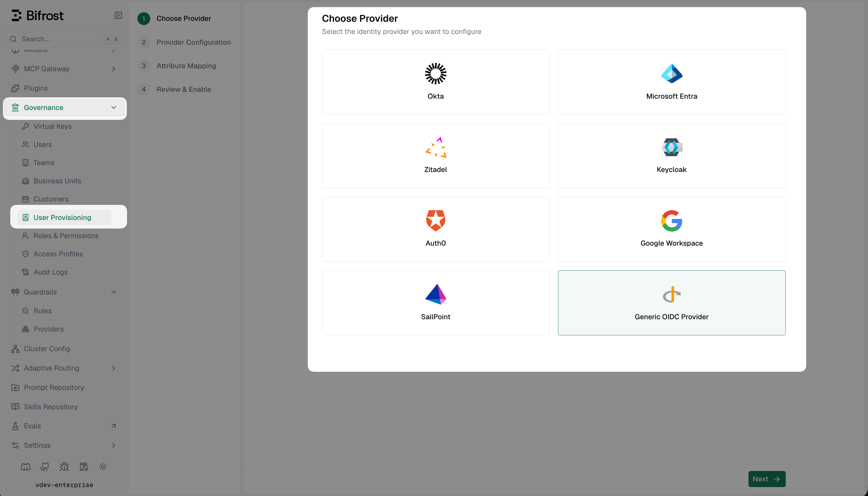The width and height of the screenshot is (868, 496).
Task: Click the Evals external link arrow
Action: pyautogui.click(x=114, y=426)
